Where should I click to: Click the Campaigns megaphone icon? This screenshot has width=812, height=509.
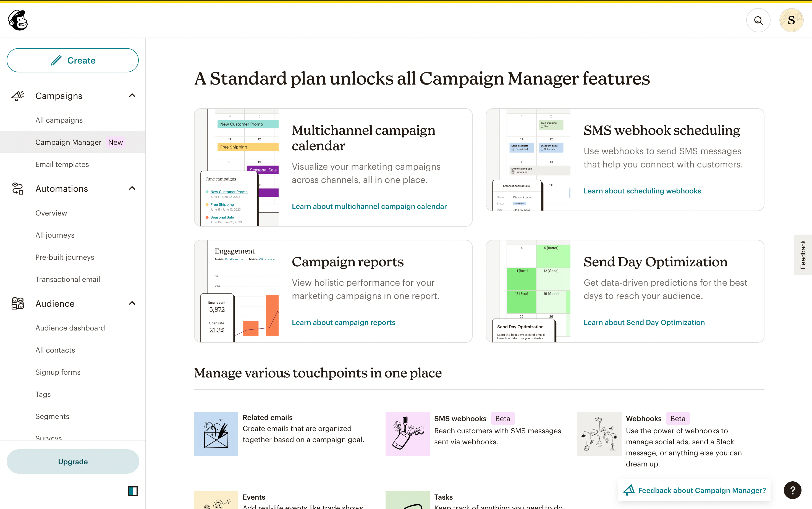18,96
